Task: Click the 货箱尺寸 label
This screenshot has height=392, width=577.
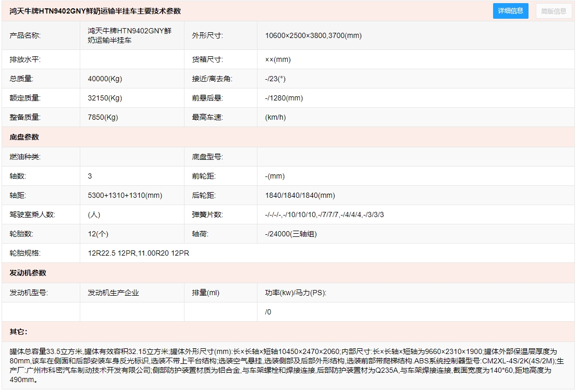Action: tap(207, 59)
